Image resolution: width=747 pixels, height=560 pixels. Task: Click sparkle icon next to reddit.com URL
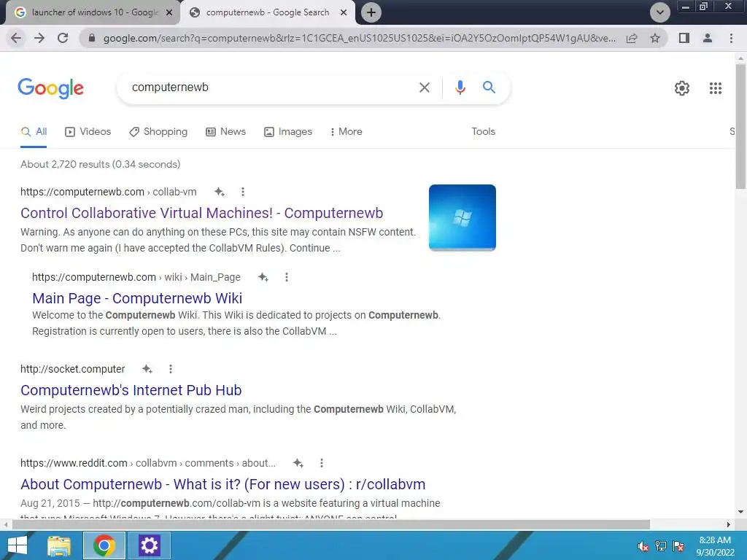pos(298,463)
